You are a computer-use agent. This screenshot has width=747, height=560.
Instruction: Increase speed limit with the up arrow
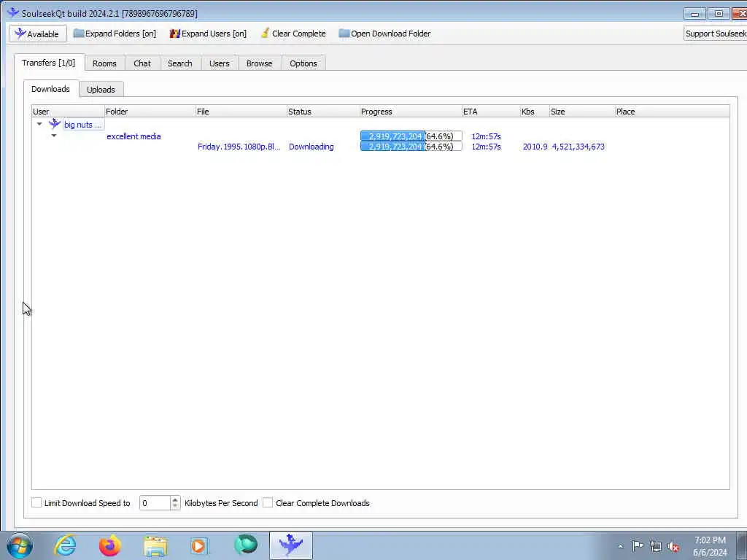(175, 499)
